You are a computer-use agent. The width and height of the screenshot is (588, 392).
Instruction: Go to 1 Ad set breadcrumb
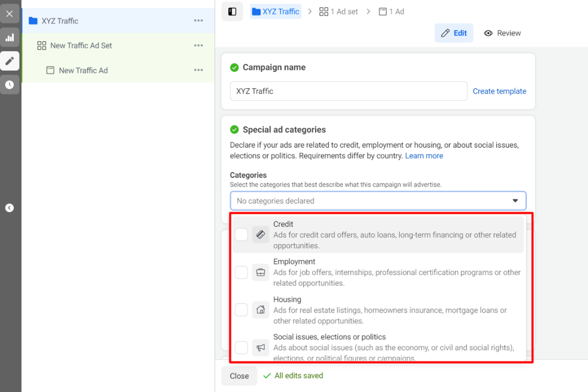[338, 11]
